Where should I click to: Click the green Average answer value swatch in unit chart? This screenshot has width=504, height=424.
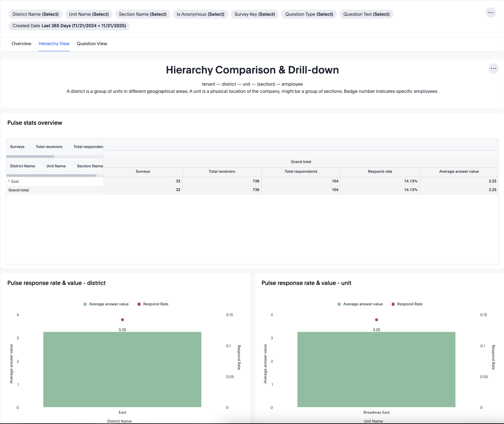tap(339, 304)
